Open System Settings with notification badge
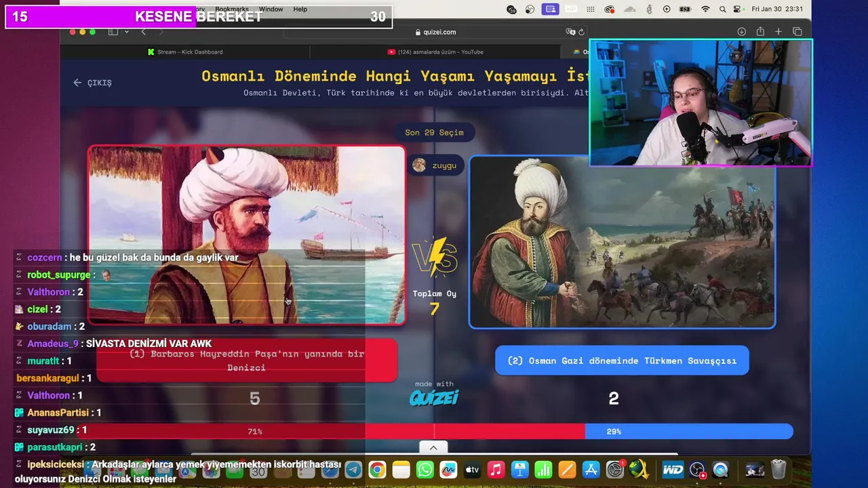868x488 pixels. (x=615, y=470)
